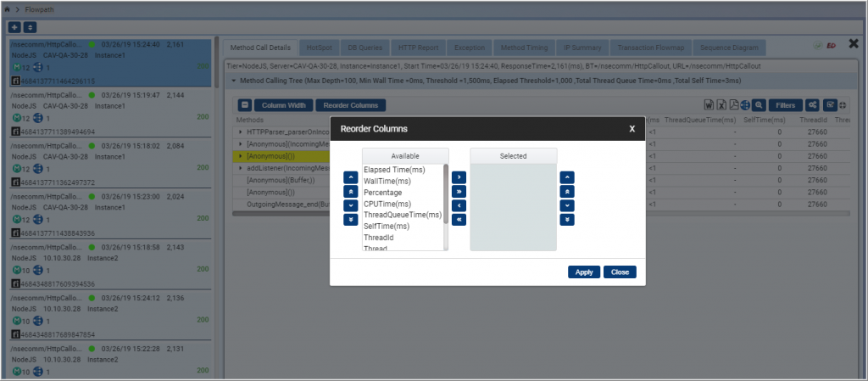Image resolution: width=868 pixels, height=381 pixels.
Task: Click the magnifier search button in toolbar
Action: (x=759, y=105)
